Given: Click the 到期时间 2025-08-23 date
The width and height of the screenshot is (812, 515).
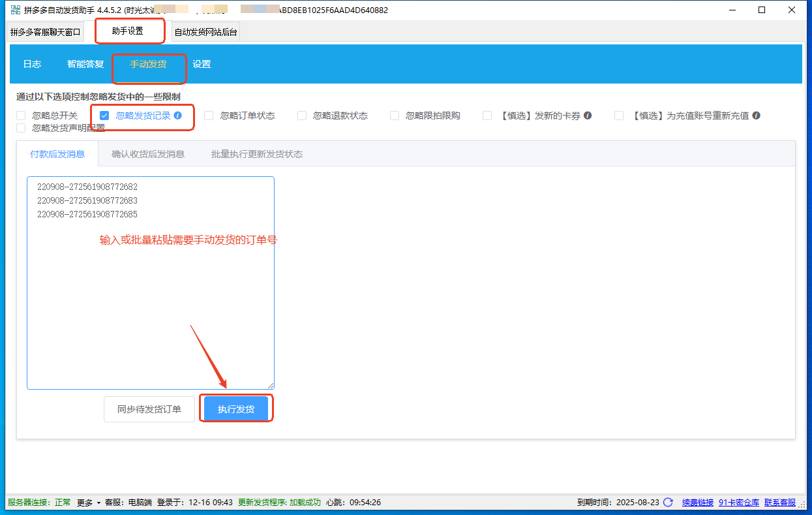Looking at the screenshot, I should coord(618,502).
